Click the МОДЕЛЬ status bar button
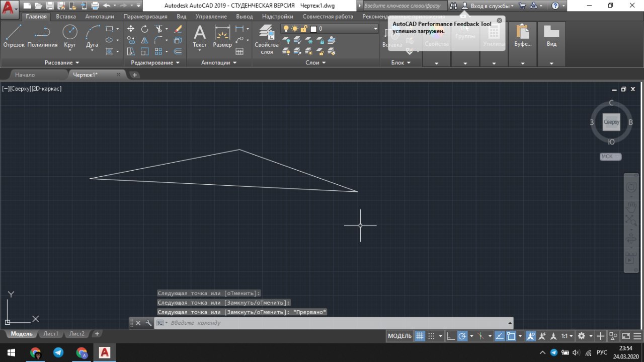644x362 pixels. [400, 336]
